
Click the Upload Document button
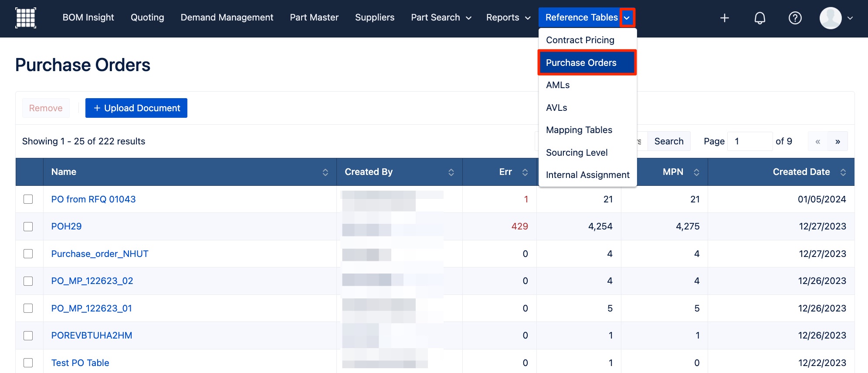pos(136,108)
